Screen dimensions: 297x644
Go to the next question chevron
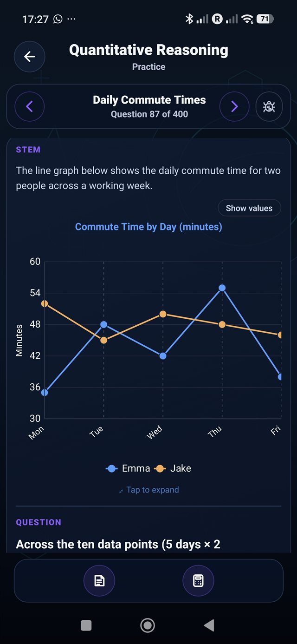[x=234, y=106]
